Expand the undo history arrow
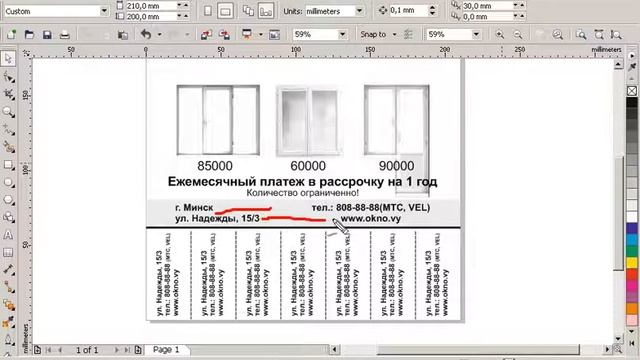This screenshot has width=640, height=360. pos(160,35)
